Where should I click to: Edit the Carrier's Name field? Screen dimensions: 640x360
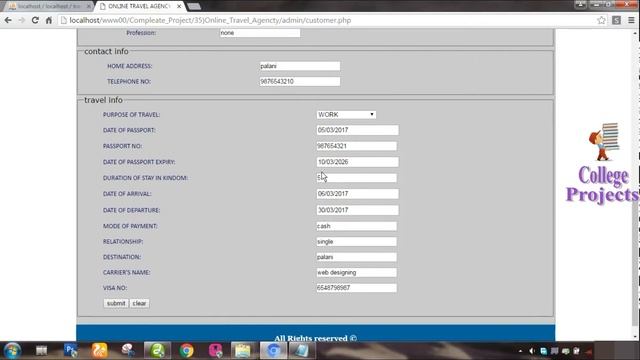pos(356,272)
